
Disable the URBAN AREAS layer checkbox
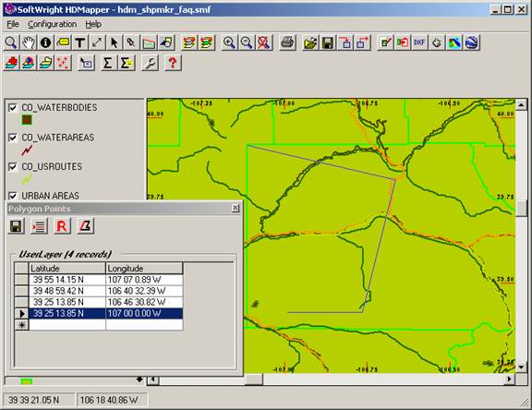point(13,196)
